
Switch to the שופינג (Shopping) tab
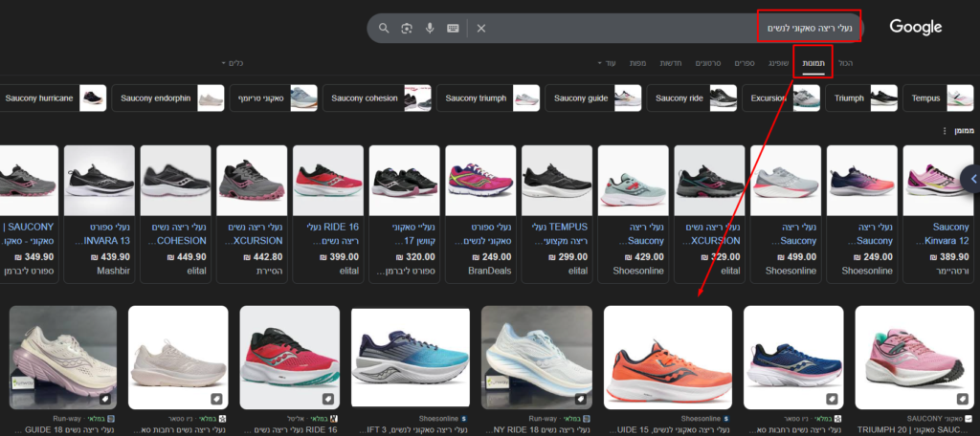pos(778,63)
